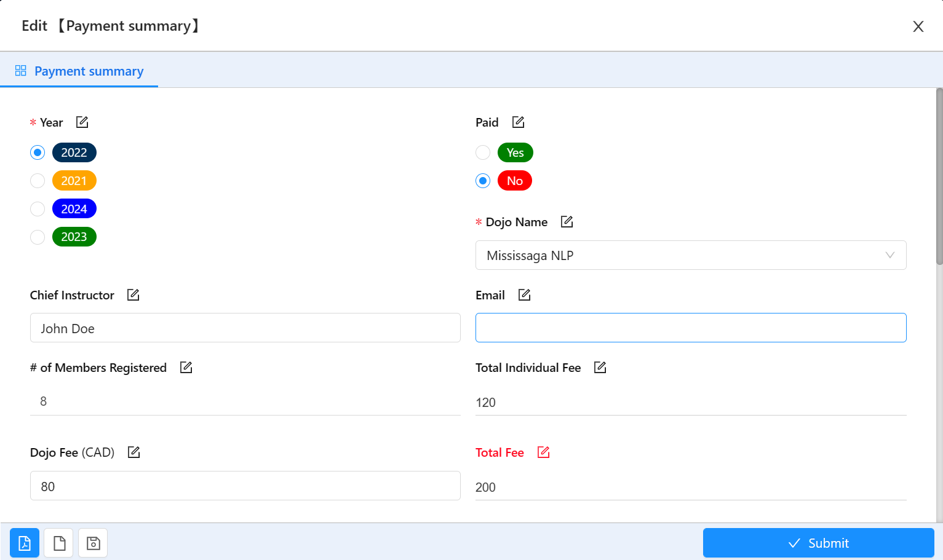Click edit icon beside Dojo Fee (CAD)

click(x=134, y=452)
